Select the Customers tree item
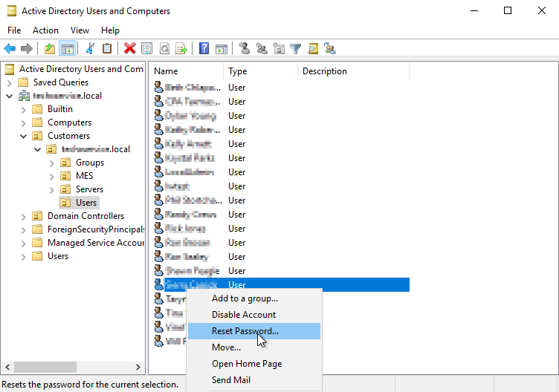 coord(69,136)
